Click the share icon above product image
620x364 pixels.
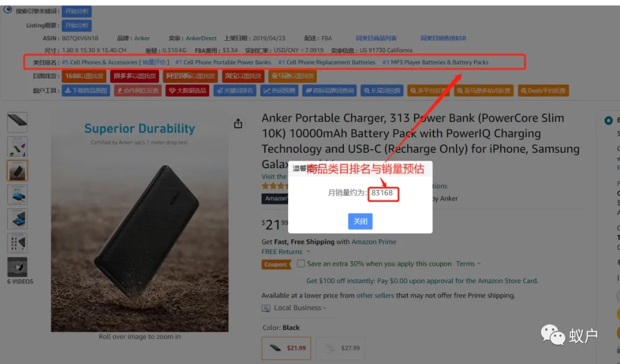coord(238,123)
